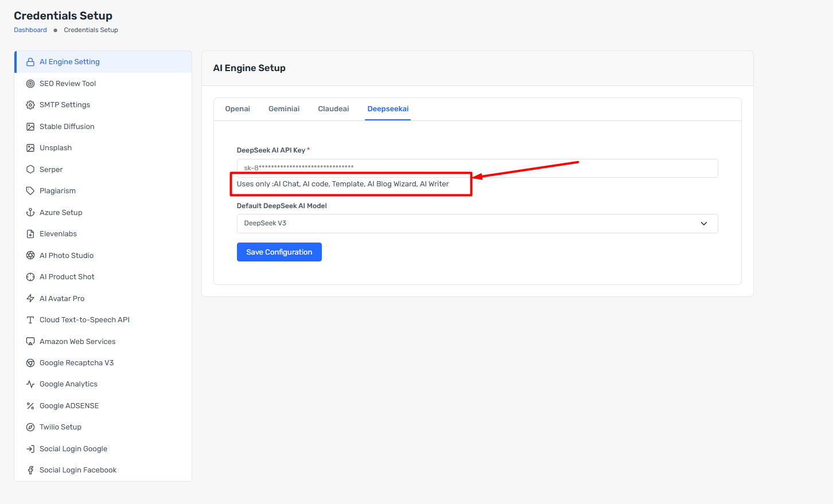Click the hexagon icon beside Serper
This screenshot has width=833, height=504.
click(30, 170)
